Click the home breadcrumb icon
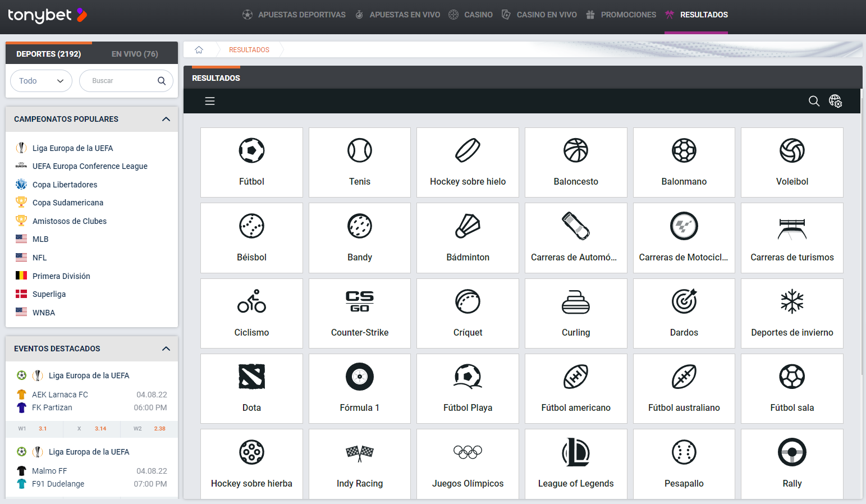This screenshot has width=866, height=504. pos(199,50)
